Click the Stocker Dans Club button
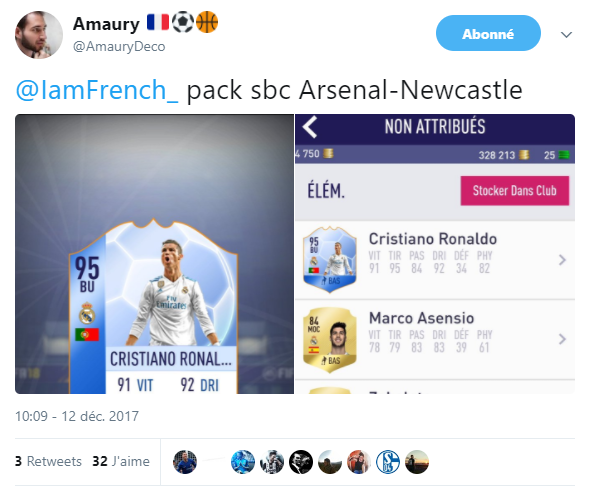This screenshot has height=500, width=599. (515, 191)
